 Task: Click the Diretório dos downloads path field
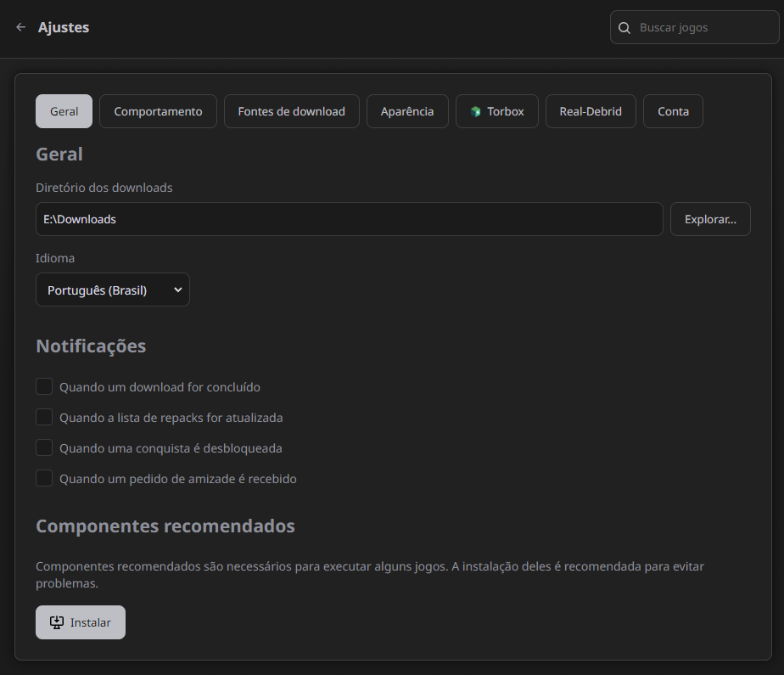[x=349, y=219]
